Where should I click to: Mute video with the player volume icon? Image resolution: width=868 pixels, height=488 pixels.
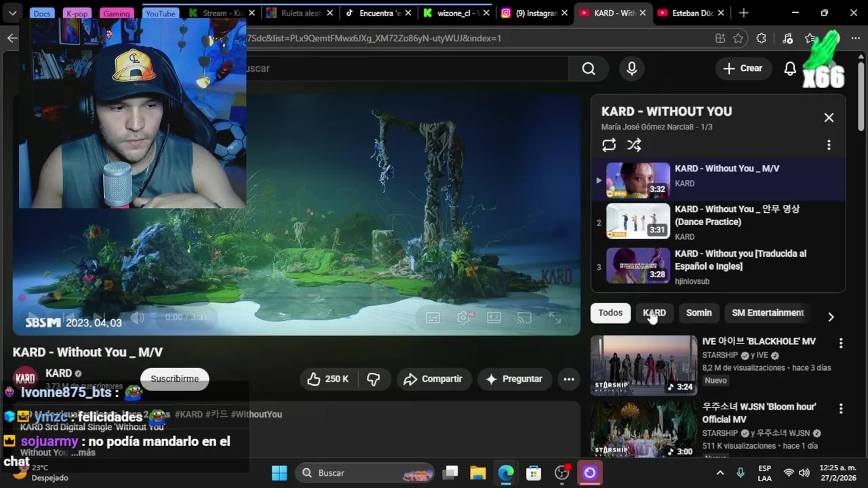coord(138,318)
